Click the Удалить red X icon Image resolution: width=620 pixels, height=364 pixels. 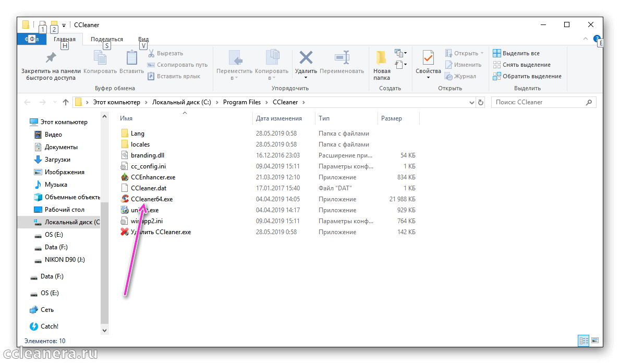[306, 58]
